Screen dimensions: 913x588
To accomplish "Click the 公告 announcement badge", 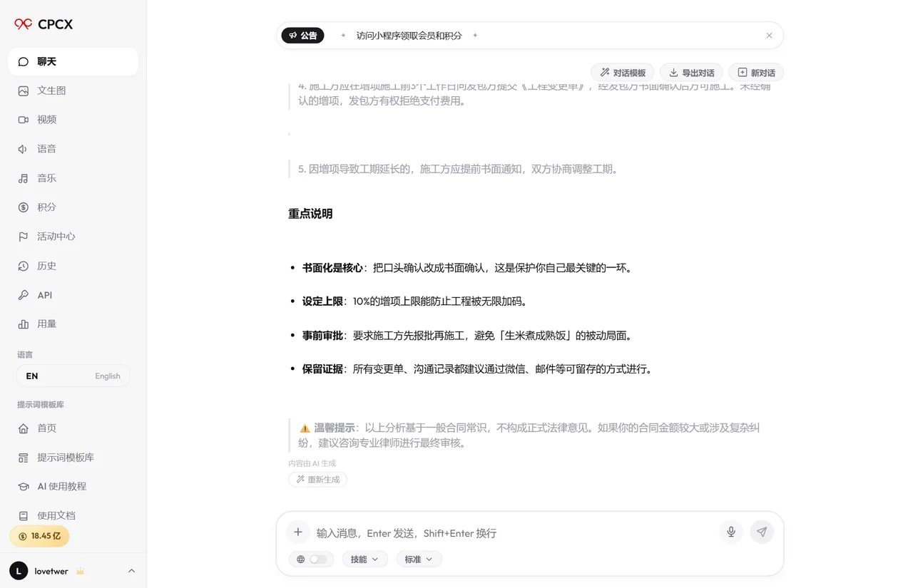I will pos(302,36).
